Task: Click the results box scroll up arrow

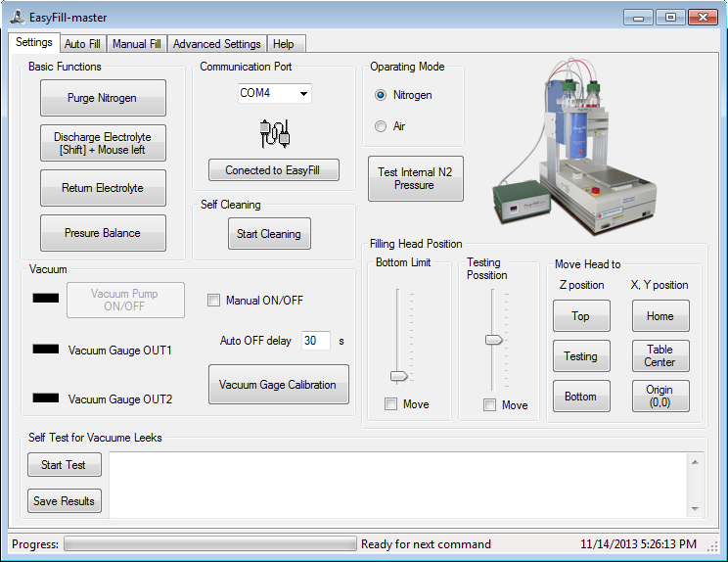Action: [x=695, y=462]
